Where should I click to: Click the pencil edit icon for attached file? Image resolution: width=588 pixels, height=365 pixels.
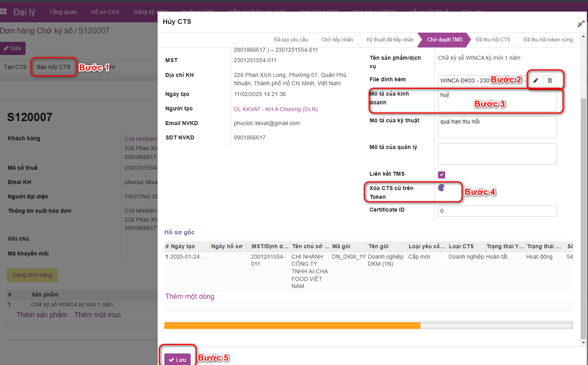point(535,80)
